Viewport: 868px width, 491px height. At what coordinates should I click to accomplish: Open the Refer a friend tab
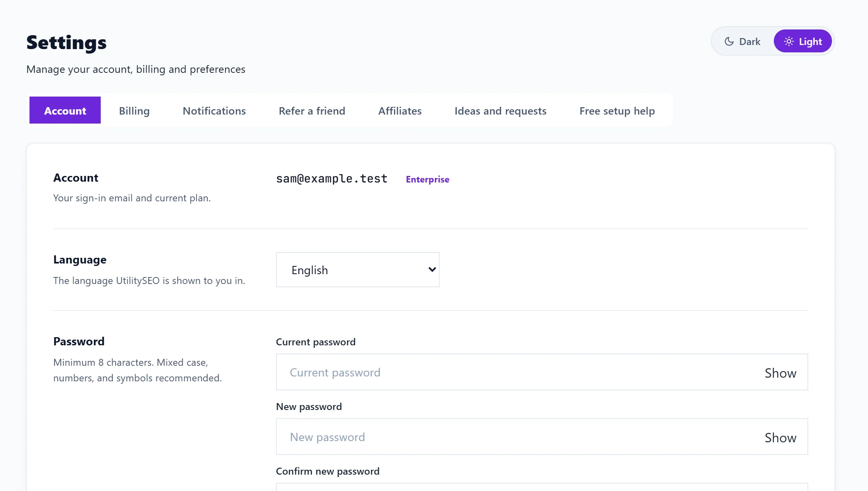click(312, 110)
